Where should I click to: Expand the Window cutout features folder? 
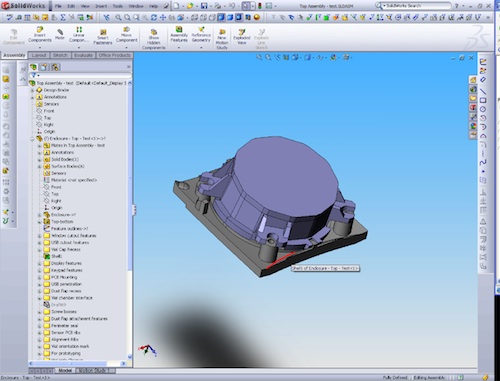point(39,236)
